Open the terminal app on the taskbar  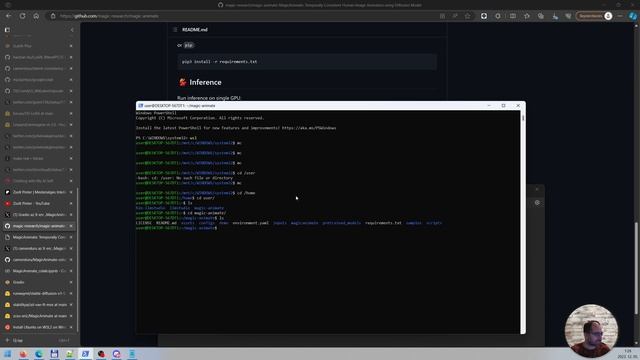coord(85,354)
